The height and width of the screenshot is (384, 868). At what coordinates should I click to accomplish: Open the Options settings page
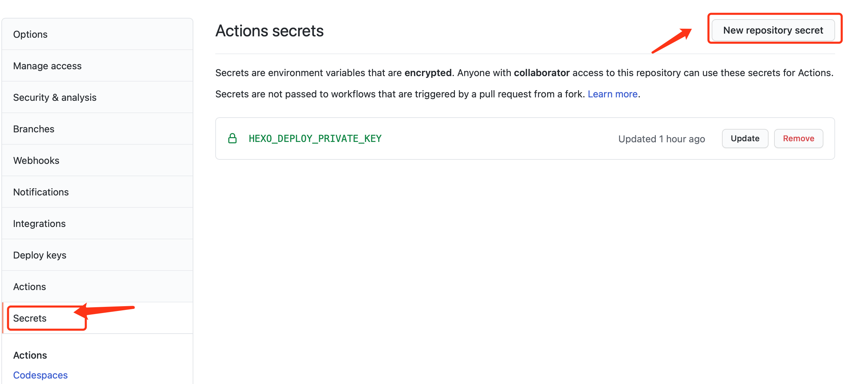pyautogui.click(x=97, y=34)
